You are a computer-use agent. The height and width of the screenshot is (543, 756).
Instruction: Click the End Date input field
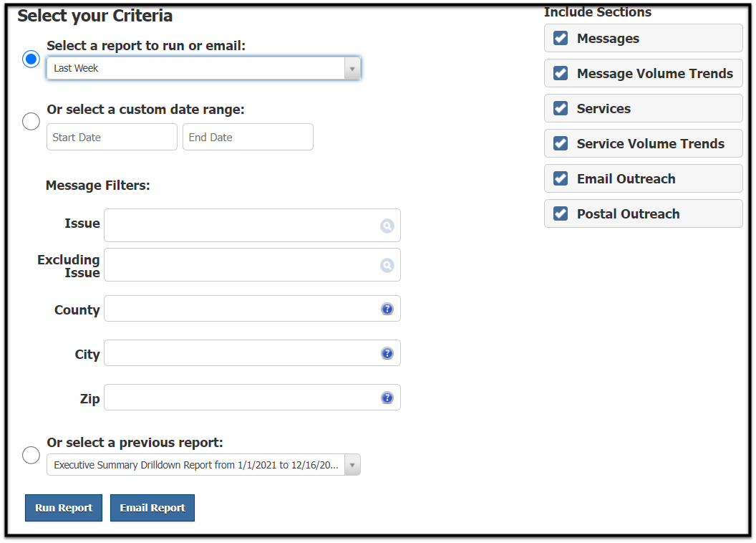pyautogui.click(x=248, y=137)
